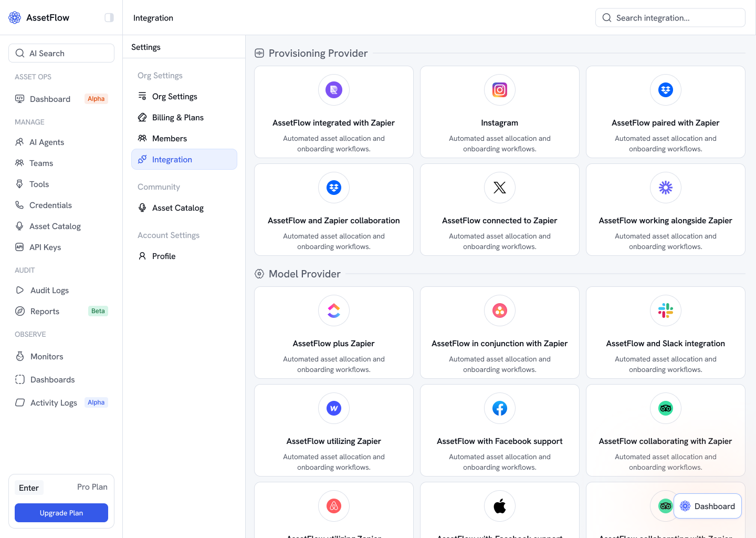Image resolution: width=756 pixels, height=538 pixels.
Task: Focus the Search integration box
Action: point(670,17)
